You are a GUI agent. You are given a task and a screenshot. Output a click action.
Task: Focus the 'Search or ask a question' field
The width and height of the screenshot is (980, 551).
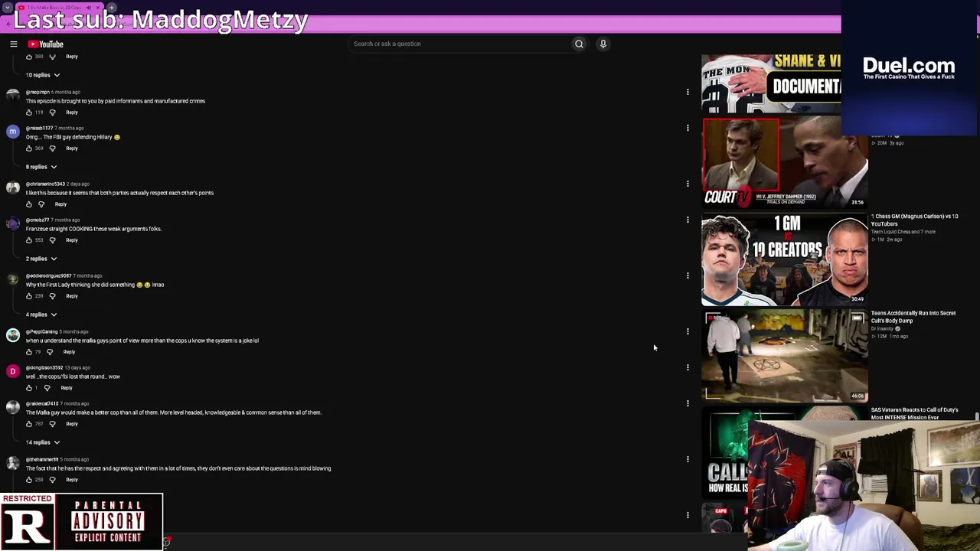(459, 44)
